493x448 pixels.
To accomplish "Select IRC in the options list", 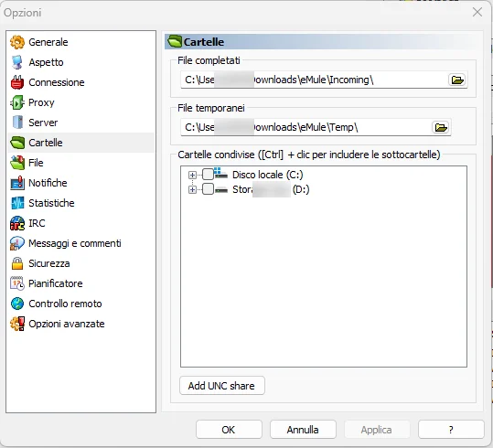I will click(x=80, y=223).
